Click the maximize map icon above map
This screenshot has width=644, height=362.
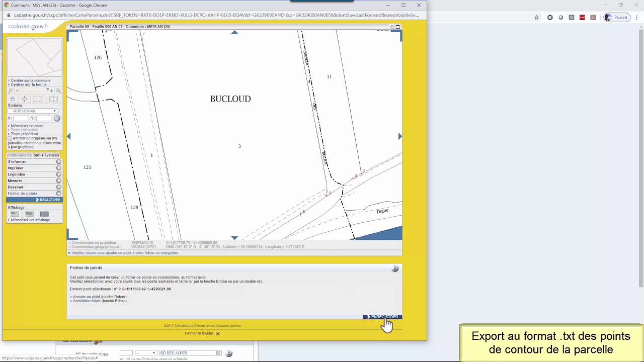tap(397, 27)
